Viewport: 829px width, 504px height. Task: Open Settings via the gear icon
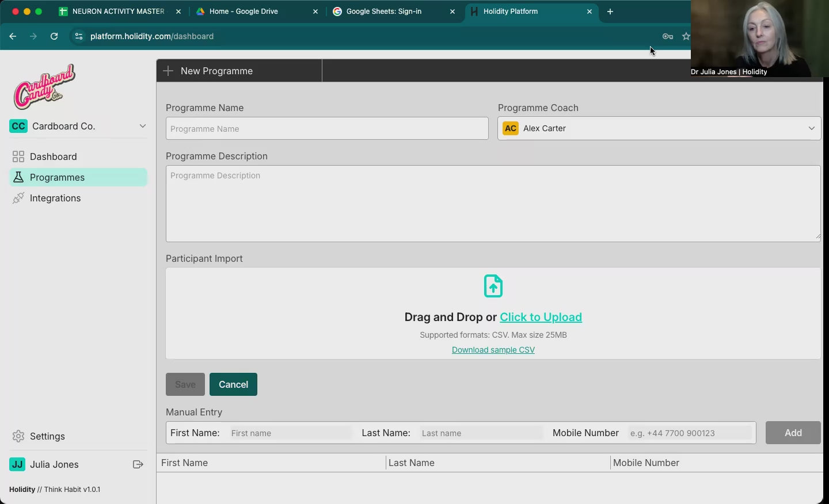[x=18, y=436]
